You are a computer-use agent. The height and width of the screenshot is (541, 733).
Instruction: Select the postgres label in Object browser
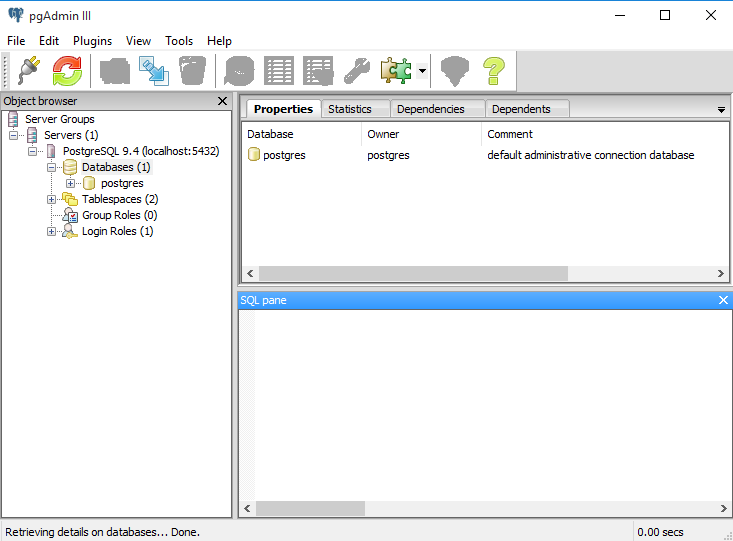122,183
